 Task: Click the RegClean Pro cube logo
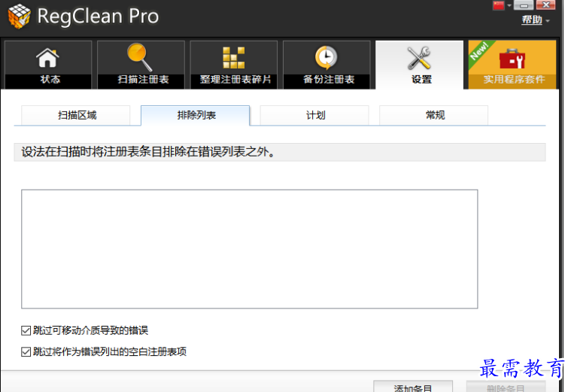pyautogui.click(x=19, y=16)
